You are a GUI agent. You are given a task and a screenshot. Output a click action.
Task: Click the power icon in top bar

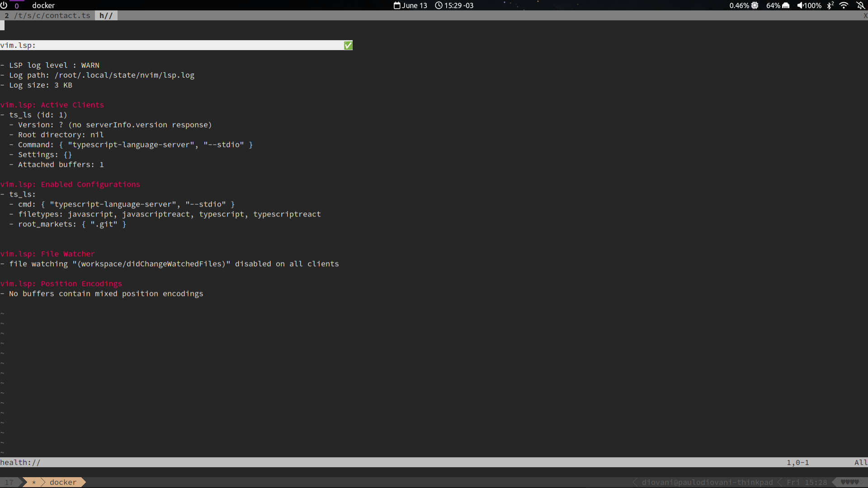4,5
